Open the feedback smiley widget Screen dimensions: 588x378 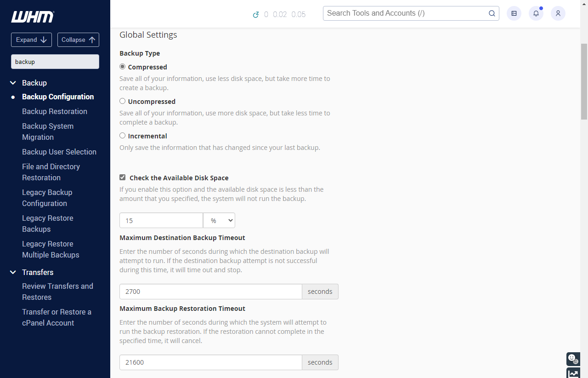pyautogui.click(x=573, y=359)
